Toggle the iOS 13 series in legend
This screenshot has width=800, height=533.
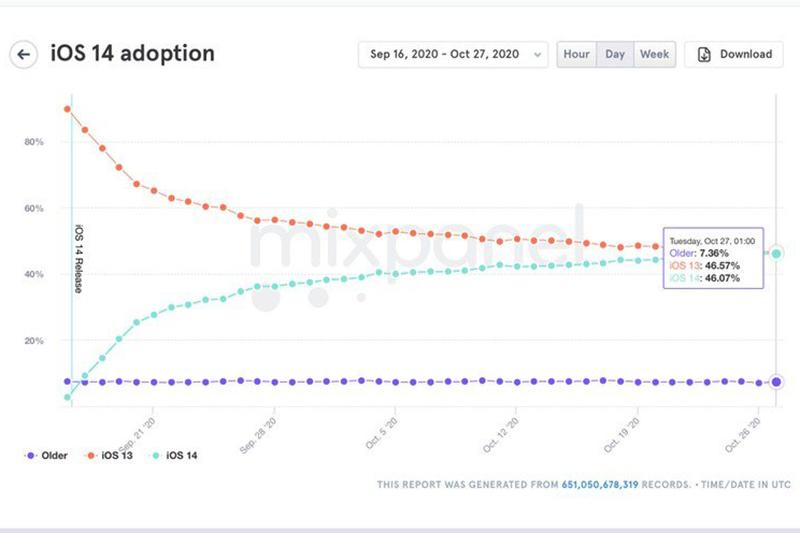(x=112, y=456)
